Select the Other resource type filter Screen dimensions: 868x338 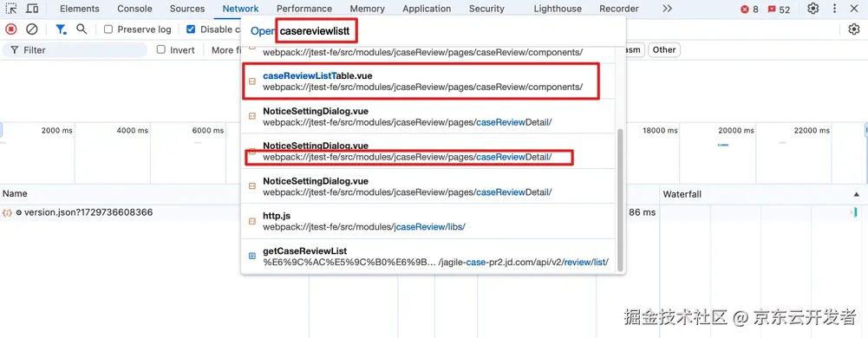click(663, 49)
